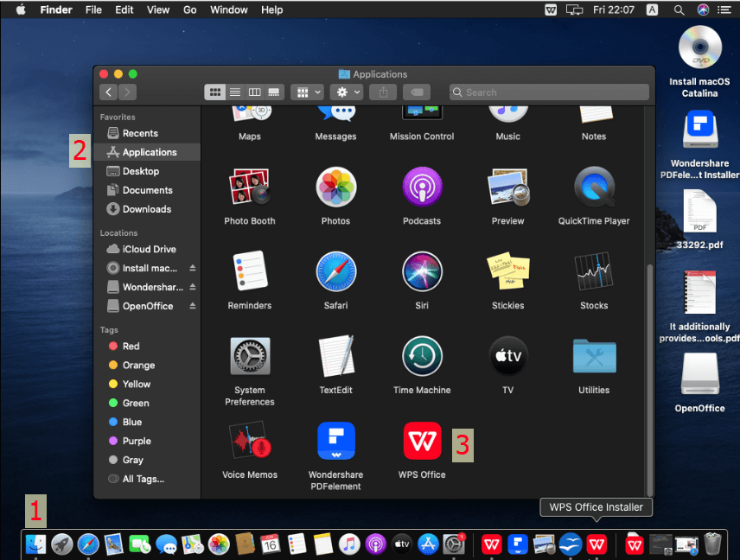The width and height of the screenshot is (740, 560).
Task: Select Downloads in the Finder sidebar
Action: click(x=147, y=209)
